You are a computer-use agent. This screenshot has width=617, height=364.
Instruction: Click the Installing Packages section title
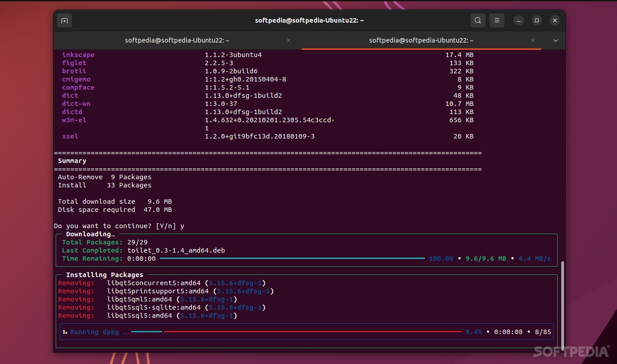tap(105, 275)
